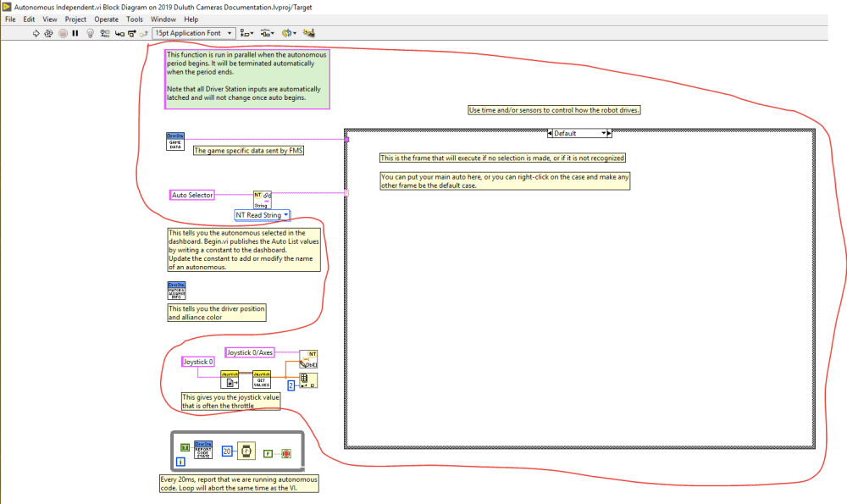Click the 20 millisecond numeric constant
847x504 pixels.
coord(226,451)
